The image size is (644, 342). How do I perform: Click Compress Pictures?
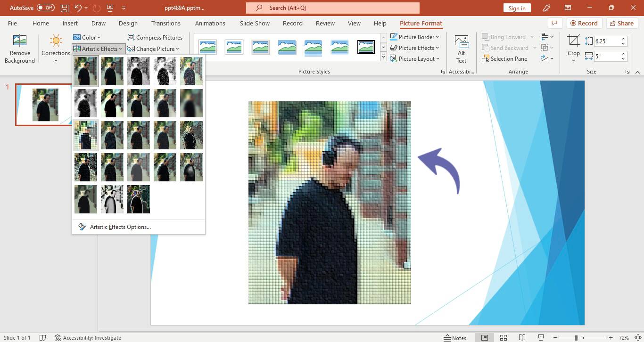pos(155,37)
